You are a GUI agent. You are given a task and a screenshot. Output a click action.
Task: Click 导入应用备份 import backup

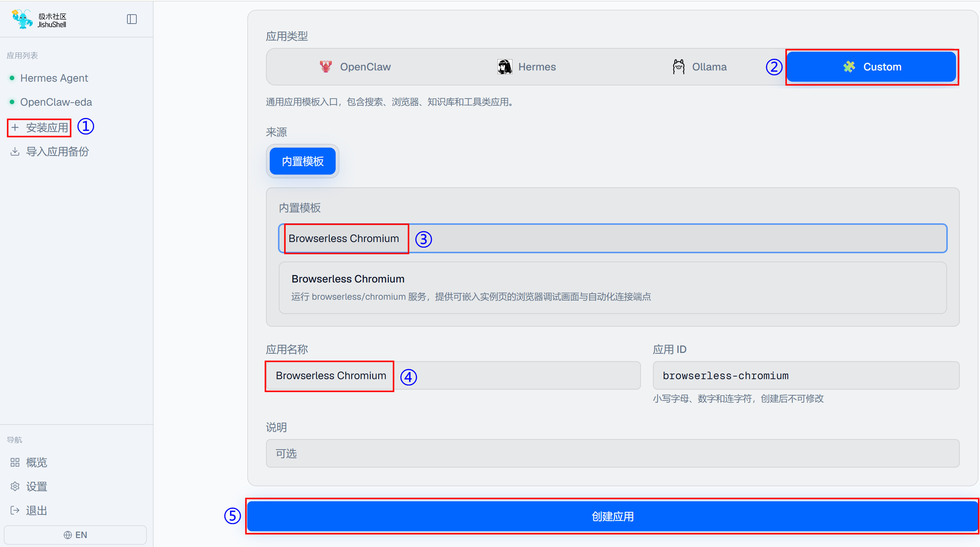pyautogui.click(x=49, y=151)
